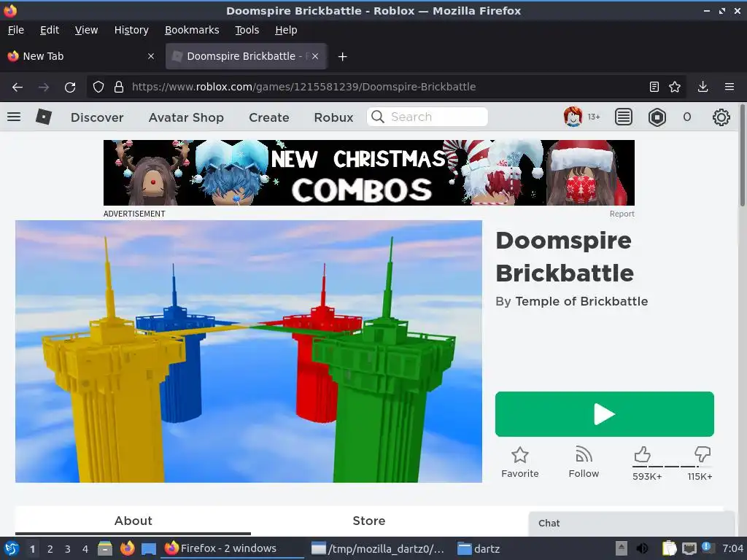
Task: Open the Edit menu
Action: pyautogui.click(x=50, y=30)
